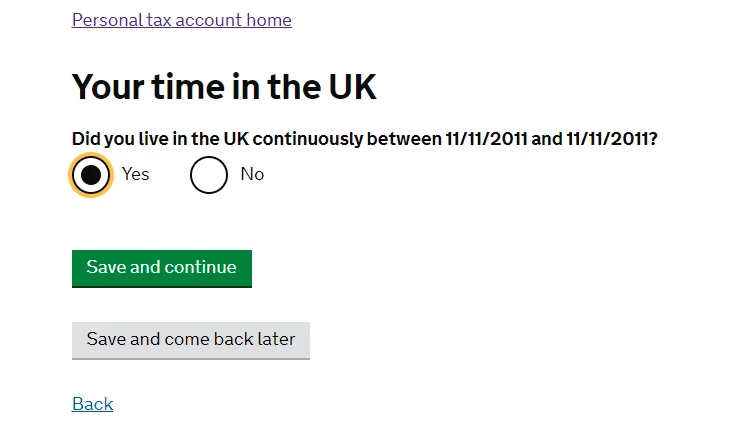Click the 'Yes' label text
This screenshot has width=730, height=435.
(x=136, y=174)
